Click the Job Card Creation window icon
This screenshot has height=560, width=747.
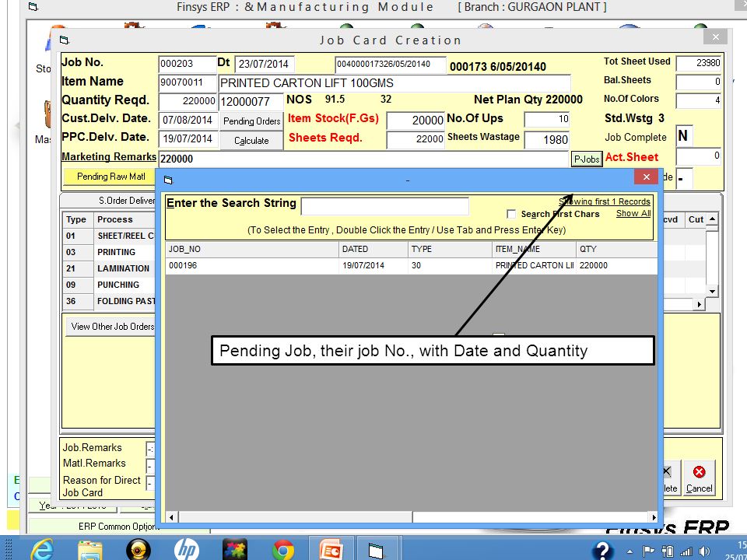(65, 40)
